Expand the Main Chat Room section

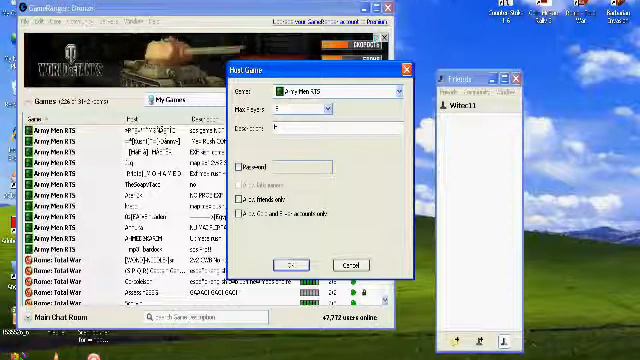(28, 318)
